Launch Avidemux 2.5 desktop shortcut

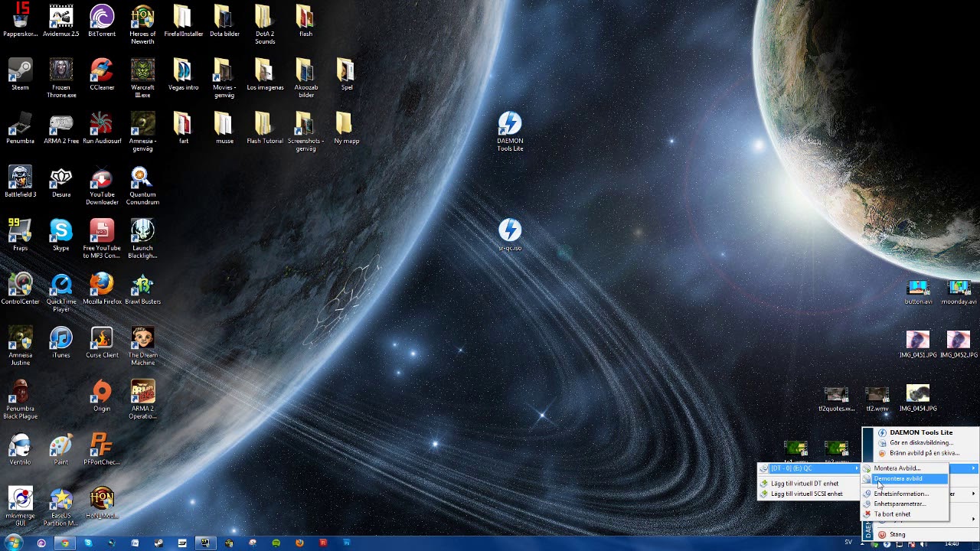pos(60,21)
